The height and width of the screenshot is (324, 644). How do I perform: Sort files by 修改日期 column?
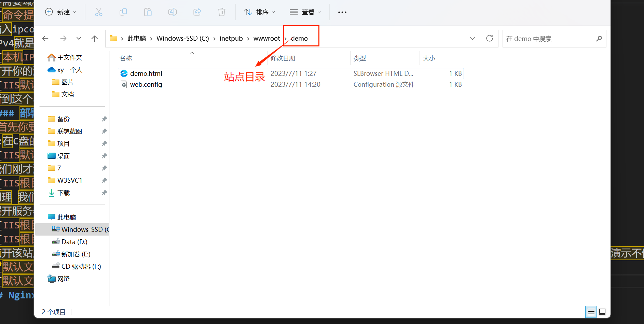(x=283, y=58)
